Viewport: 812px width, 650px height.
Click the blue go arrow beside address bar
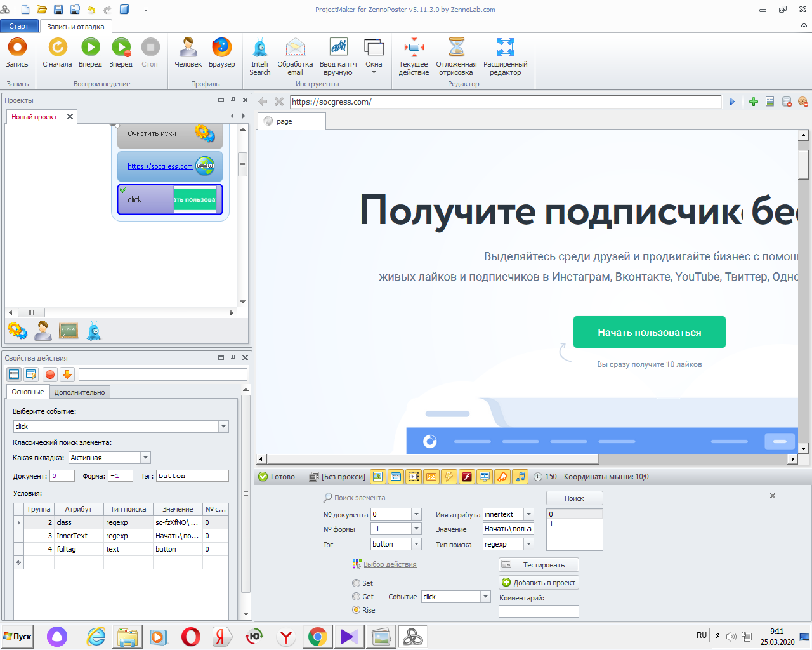732,102
